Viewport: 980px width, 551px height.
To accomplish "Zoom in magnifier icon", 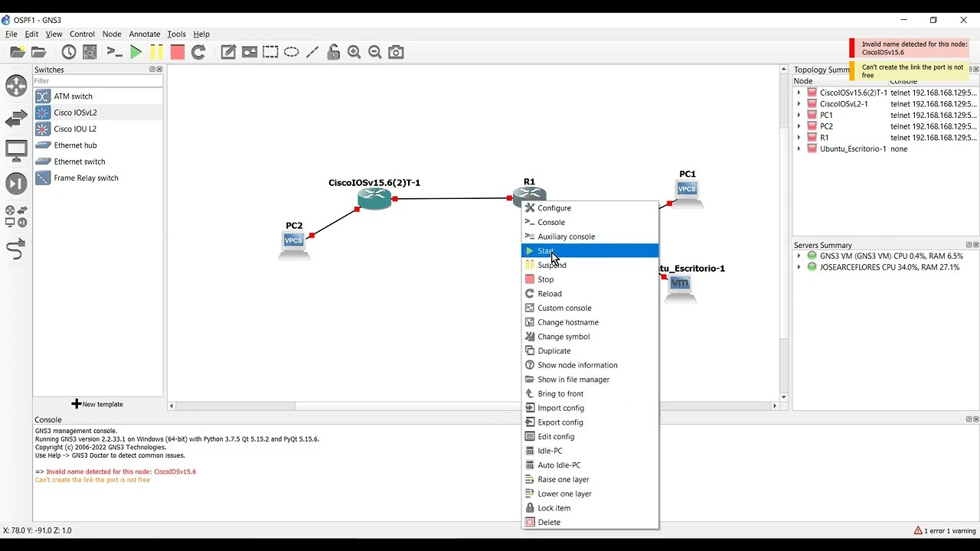I will [x=354, y=52].
